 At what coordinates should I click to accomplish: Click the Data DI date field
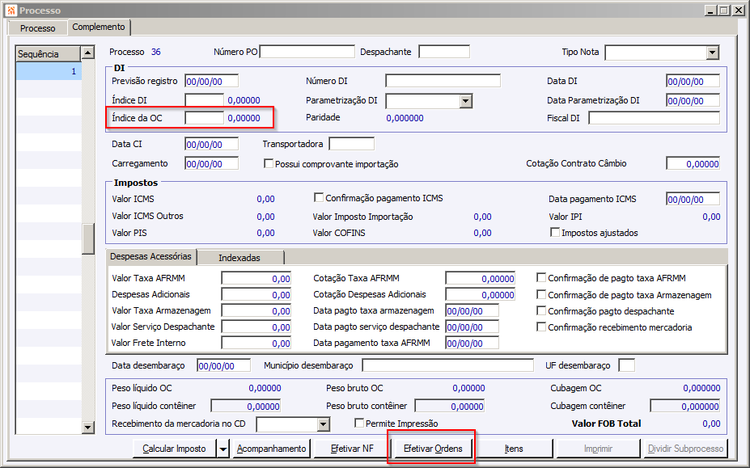click(693, 81)
